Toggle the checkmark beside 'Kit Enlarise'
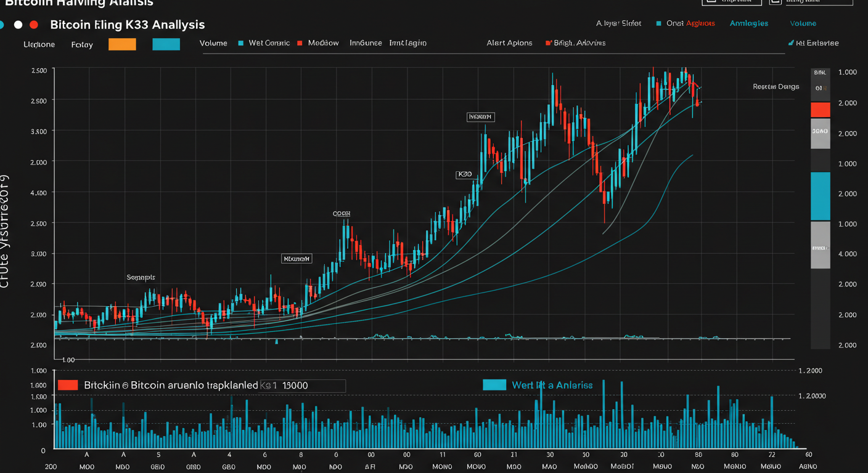868x473 pixels. click(x=791, y=43)
